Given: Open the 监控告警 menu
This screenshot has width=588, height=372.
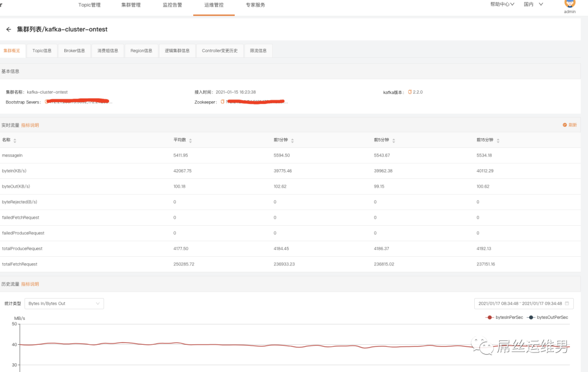Looking at the screenshot, I should (173, 5).
